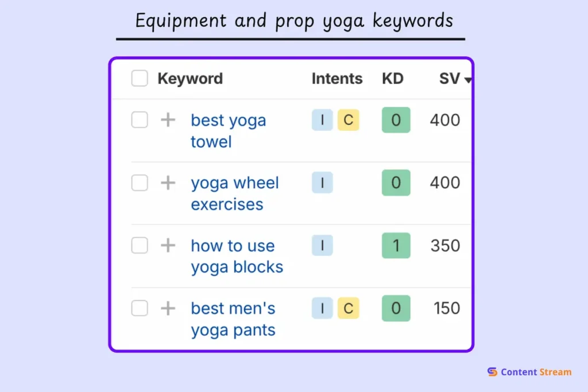
Task: Expand the how to use yoga blocks row
Action: pyautogui.click(x=168, y=246)
